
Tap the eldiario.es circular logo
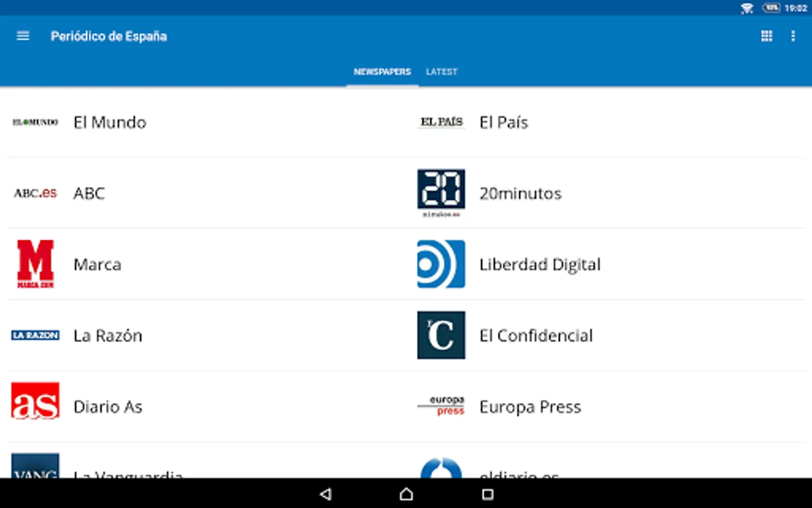point(442,467)
